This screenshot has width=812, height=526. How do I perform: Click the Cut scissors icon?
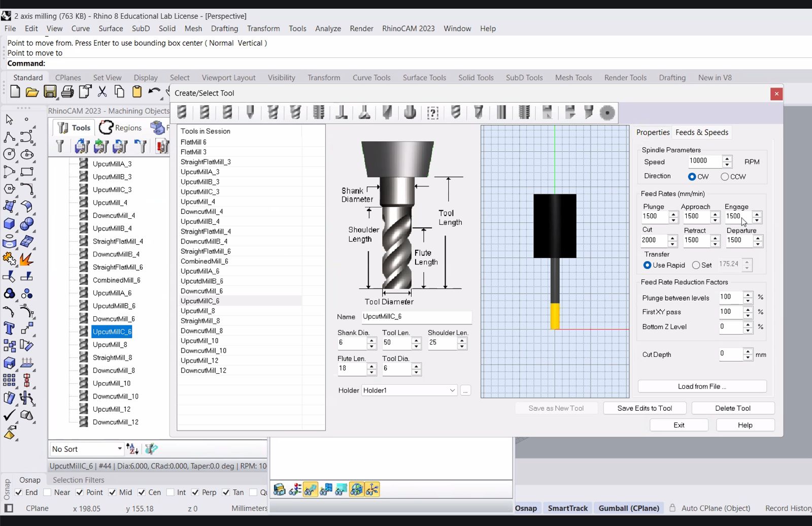coord(102,92)
